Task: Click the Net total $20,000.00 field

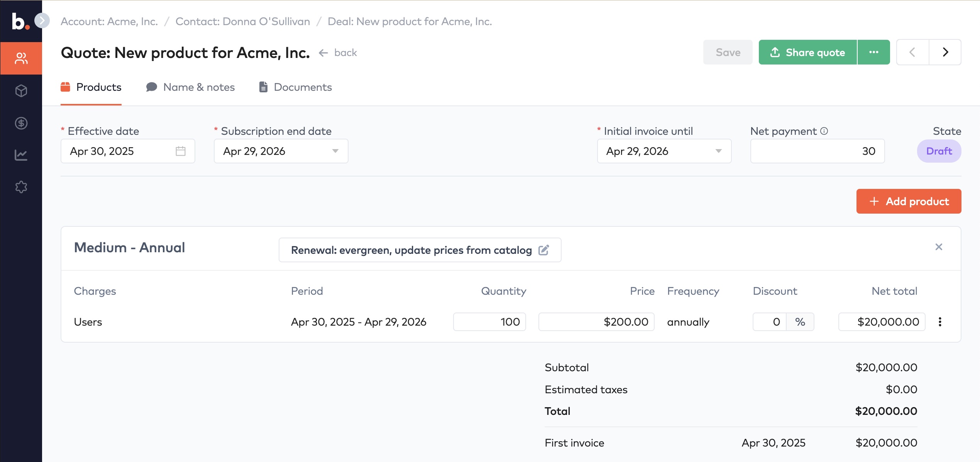Action: [882, 322]
